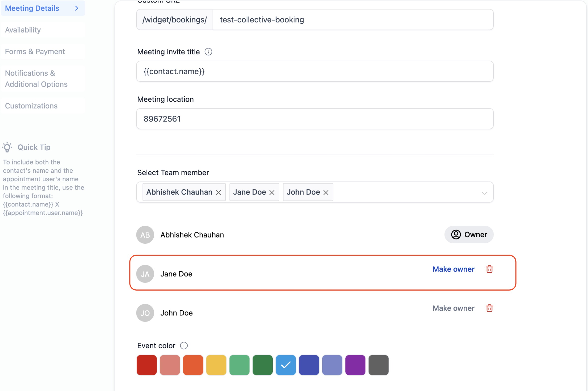Remove John Doe tag with X
This screenshot has width=588, height=391.
pyautogui.click(x=326, y=193)
